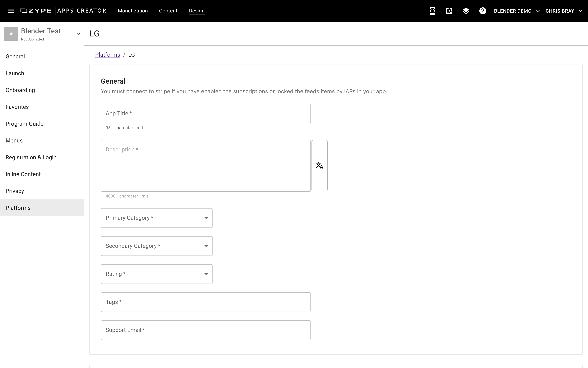
Task: Open the Secondary Category dropdown
Action: [x=157, y=246]
